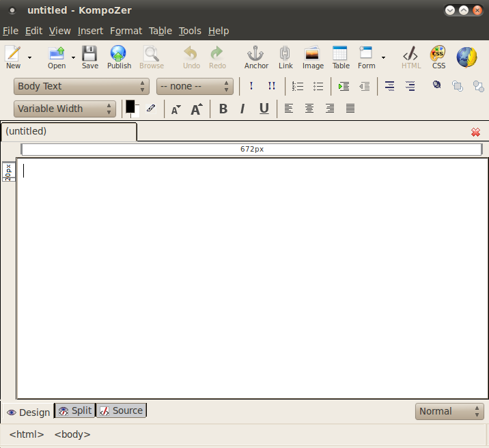Open the Variable Width font dropdown
The image size is (489, 448).
[65, 109]
